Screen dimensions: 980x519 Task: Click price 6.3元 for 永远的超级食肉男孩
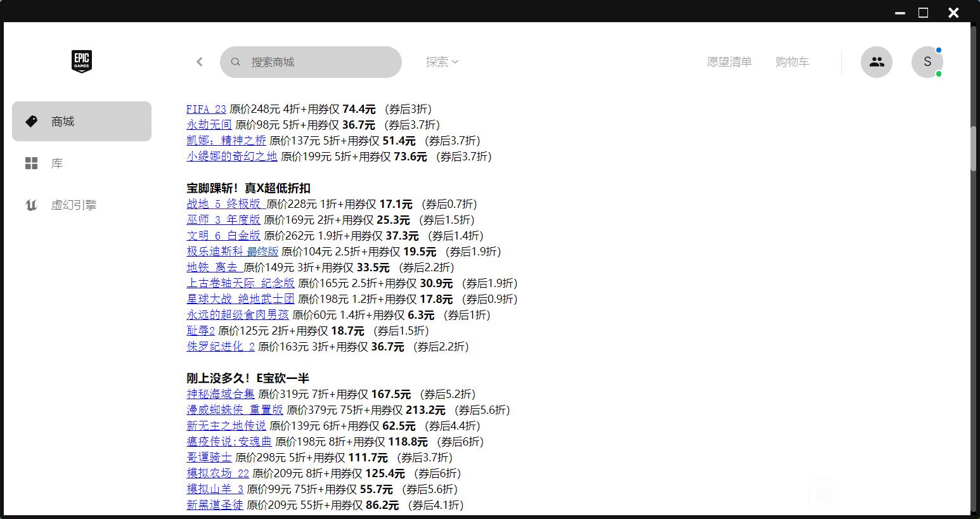(421, 315)
